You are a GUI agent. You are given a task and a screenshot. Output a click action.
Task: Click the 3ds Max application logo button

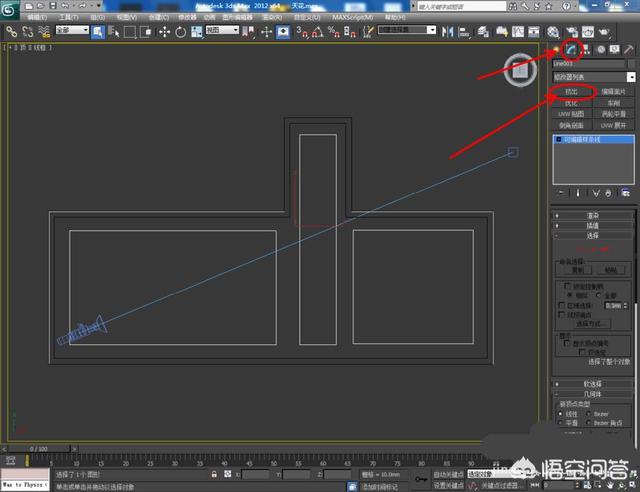(9, 10)
